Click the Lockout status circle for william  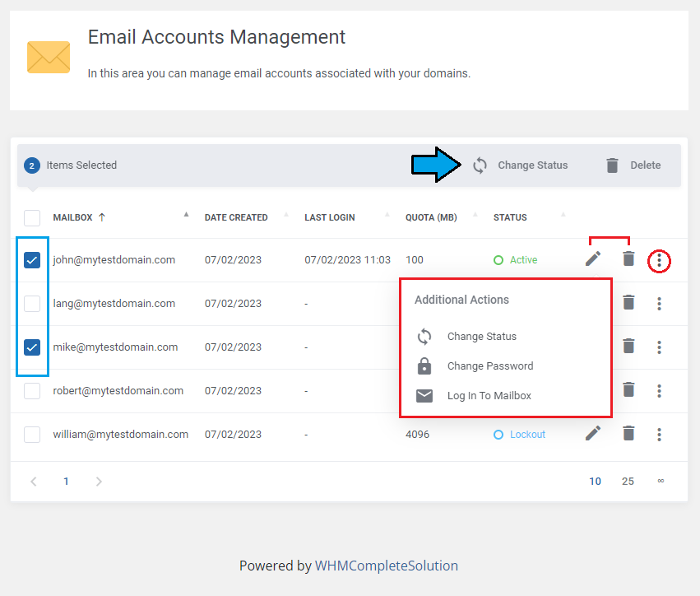click(498, 435)
